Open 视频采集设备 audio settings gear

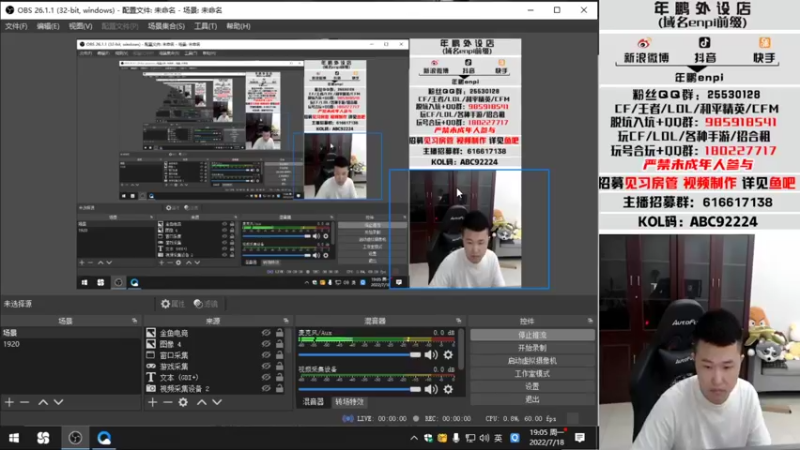pyautogui.click(x=448, y=389)
